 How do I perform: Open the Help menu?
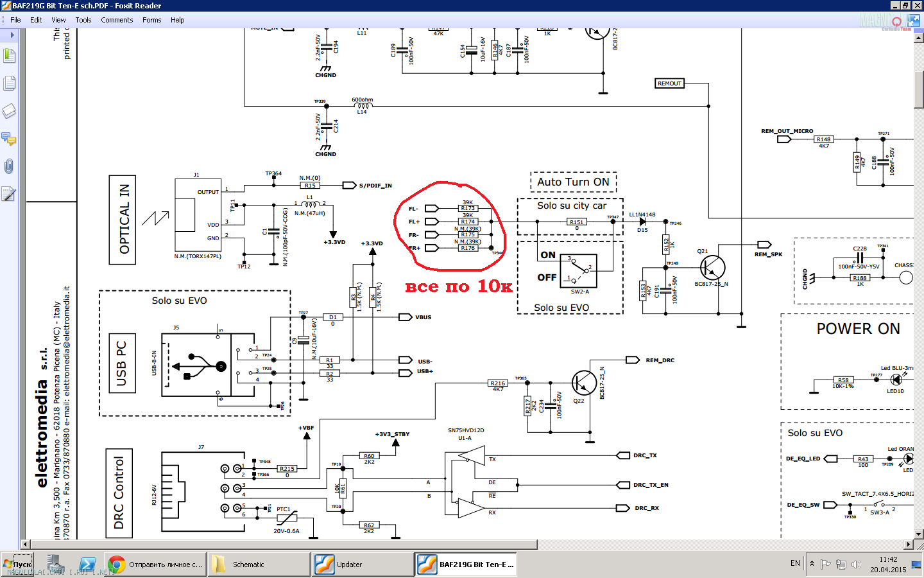tap(178, 20)
